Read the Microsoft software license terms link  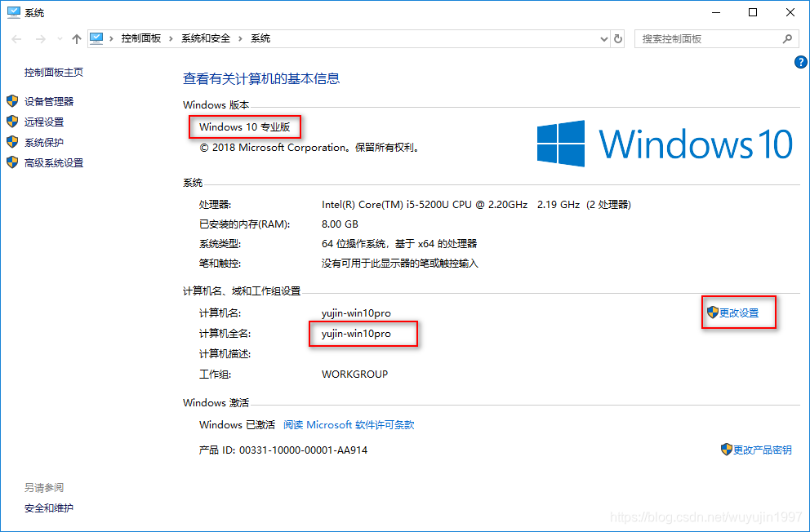[349, 424]
